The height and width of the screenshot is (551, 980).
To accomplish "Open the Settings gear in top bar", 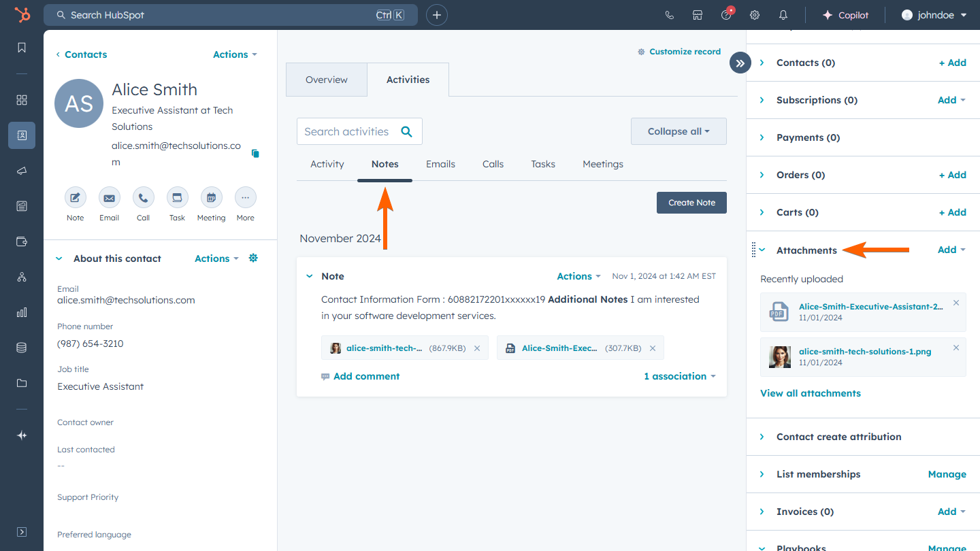I will pyautogui.click(x=755, y=15).
